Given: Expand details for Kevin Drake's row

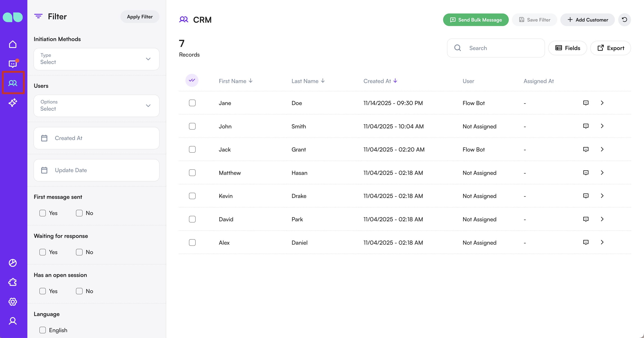Looking at the screenshot, I should point(602,196).
